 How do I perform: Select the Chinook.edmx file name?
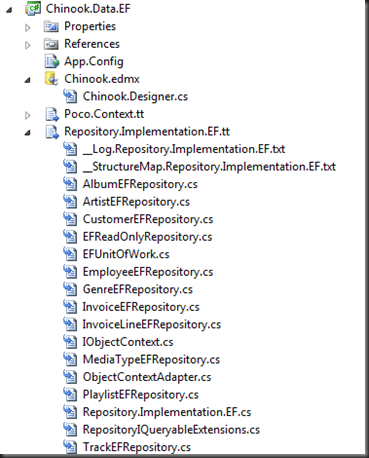[102, 79]
